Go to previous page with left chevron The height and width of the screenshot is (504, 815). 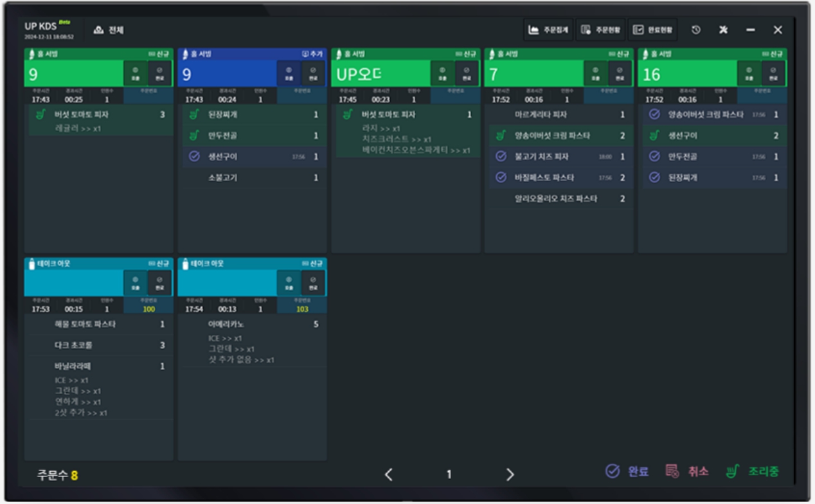click(x=388, y=474)
